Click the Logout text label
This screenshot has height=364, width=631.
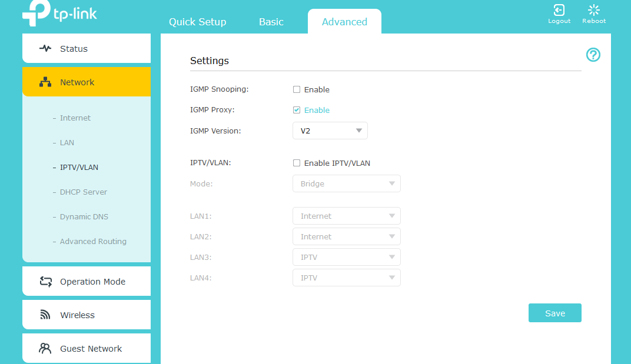tap(559, 21)
